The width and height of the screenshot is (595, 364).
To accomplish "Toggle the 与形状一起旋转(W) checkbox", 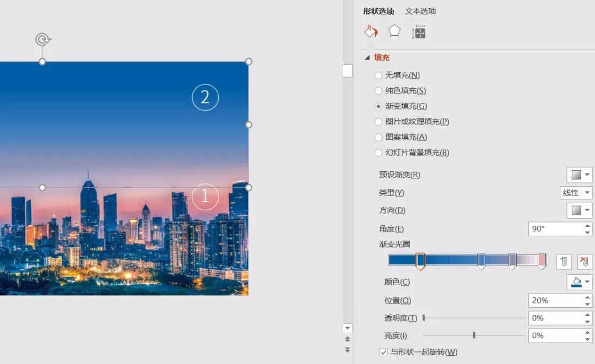I will click(383, 352).
